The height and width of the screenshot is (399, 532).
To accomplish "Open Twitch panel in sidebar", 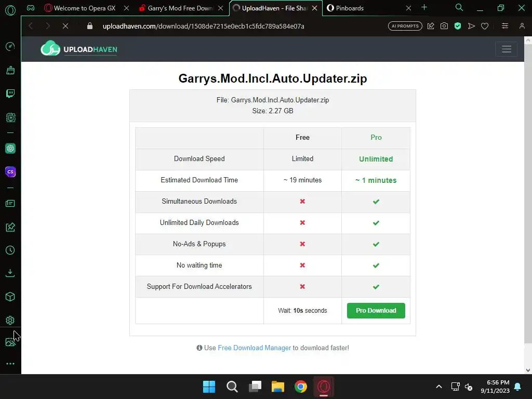I will click(x=10, y=94).
